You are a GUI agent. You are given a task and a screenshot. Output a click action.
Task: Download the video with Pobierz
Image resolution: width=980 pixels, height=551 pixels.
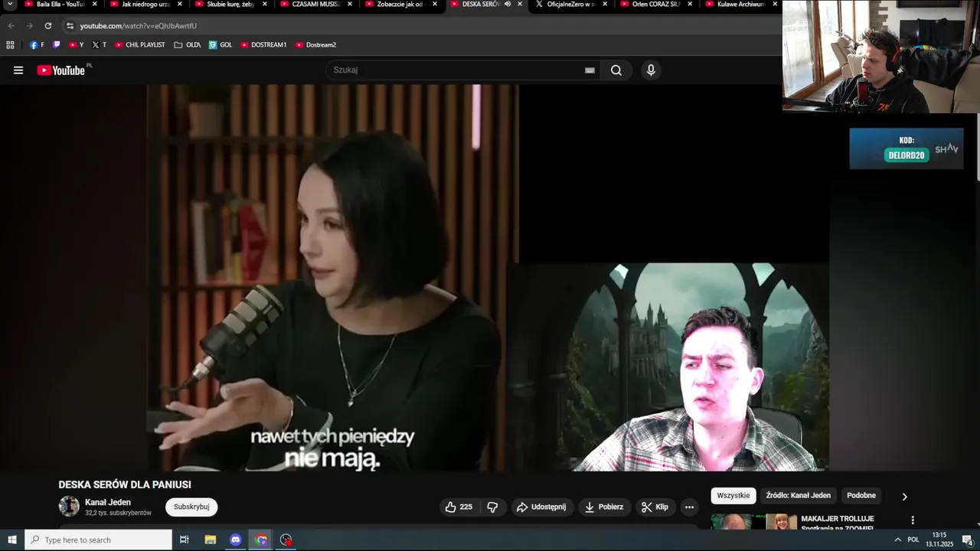pos(604,507)
